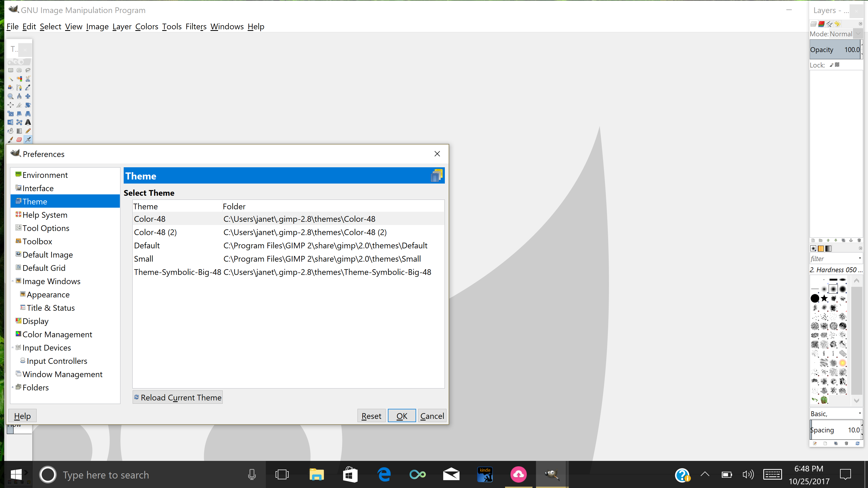This screenshot has height=488, width=868.
Task: Select the Color Picker eyedropper tool
Action: (x=28, y=88)
